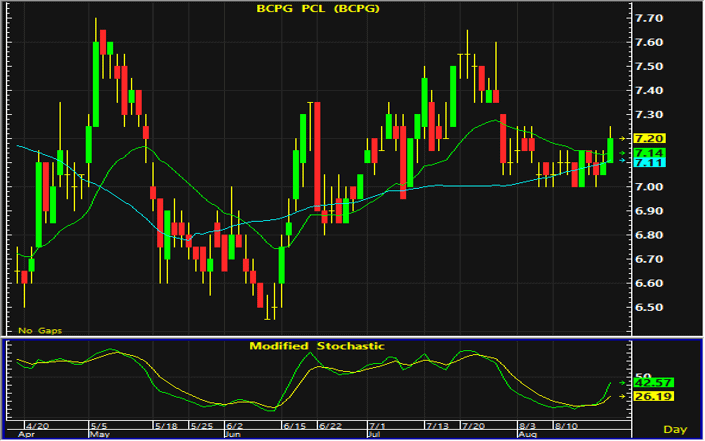Select the 6/2 date marker
The width and height of the screenshot is (705, 441).
[x=235, y=426]
